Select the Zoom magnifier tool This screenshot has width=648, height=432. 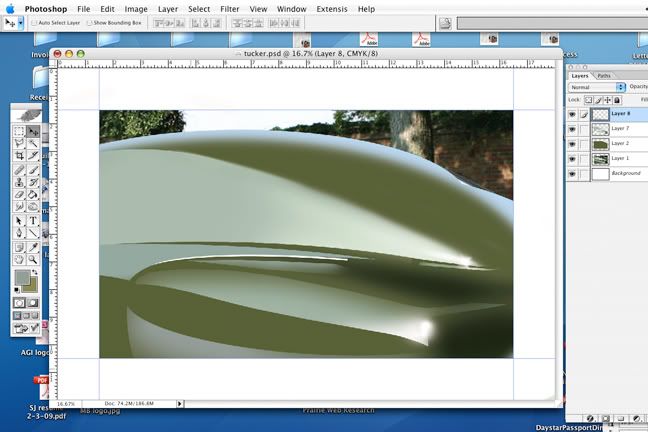click(x=33, y=260)
